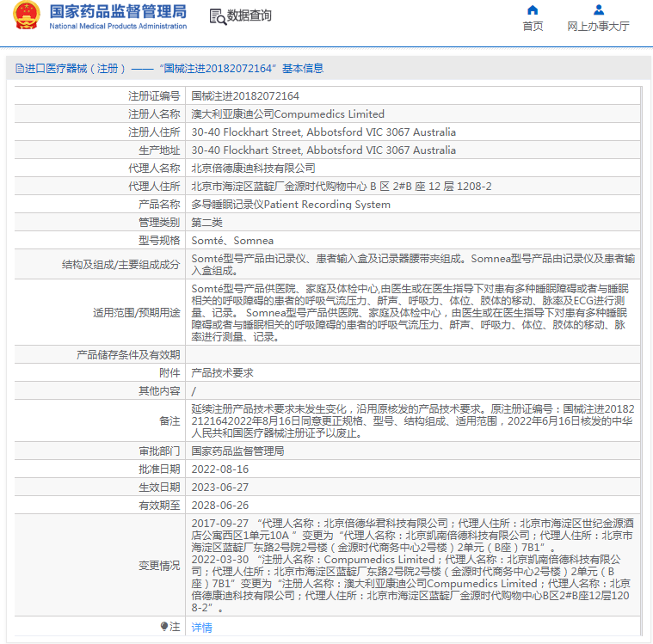Click the registration number 国械注进20182072164 cell
This screenshot has width=653, height=644.
pyautogui.click(x=245, y=96)
